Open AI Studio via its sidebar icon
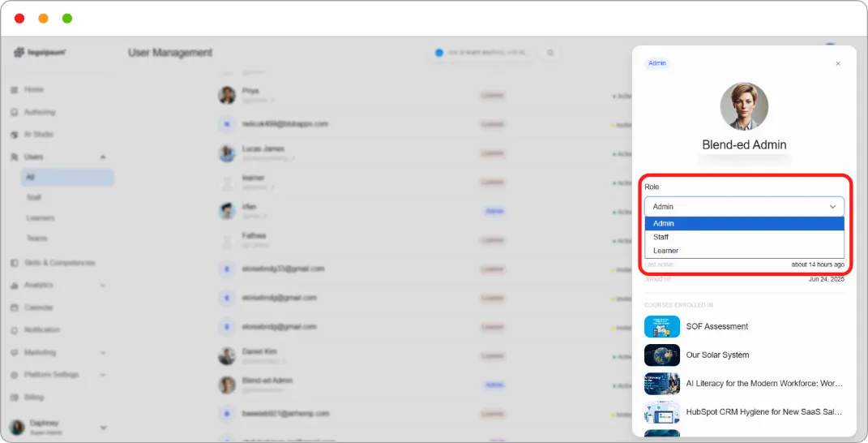Viewport: 868px width, 443px height. pyautogui.click(x=15, y=135)
